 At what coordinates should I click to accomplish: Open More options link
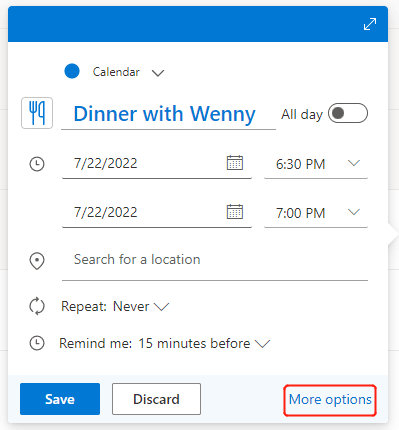(330, 399)
